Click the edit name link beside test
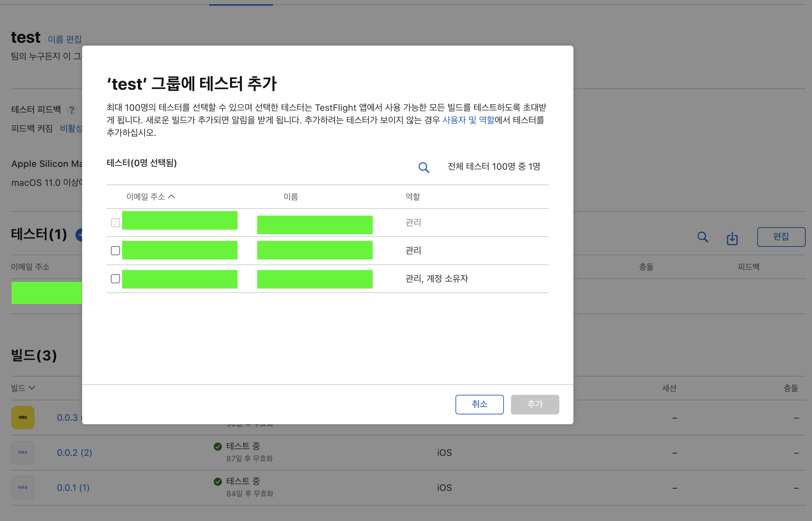Screen dimensions: 812x521 [x=65, y=39]
